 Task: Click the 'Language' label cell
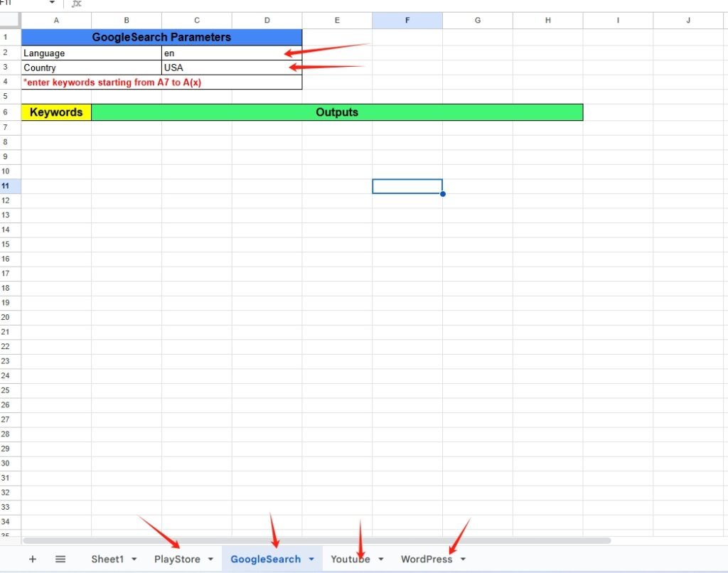(x=92, y=53)
